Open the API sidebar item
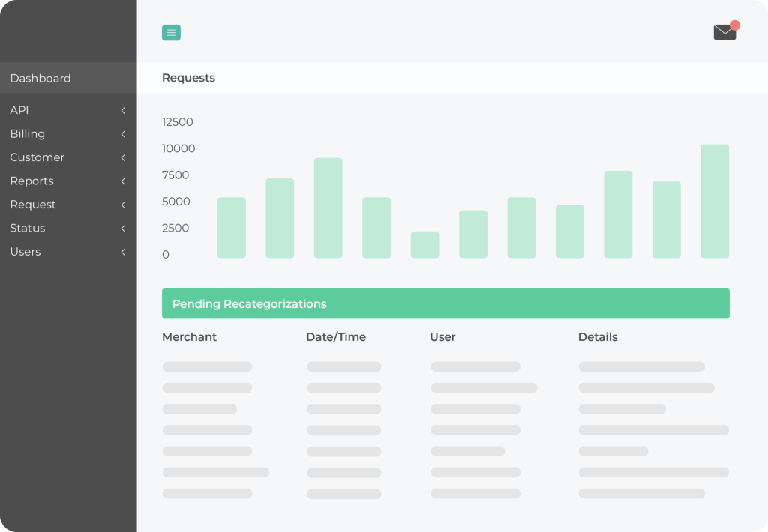 pos(68,110)
